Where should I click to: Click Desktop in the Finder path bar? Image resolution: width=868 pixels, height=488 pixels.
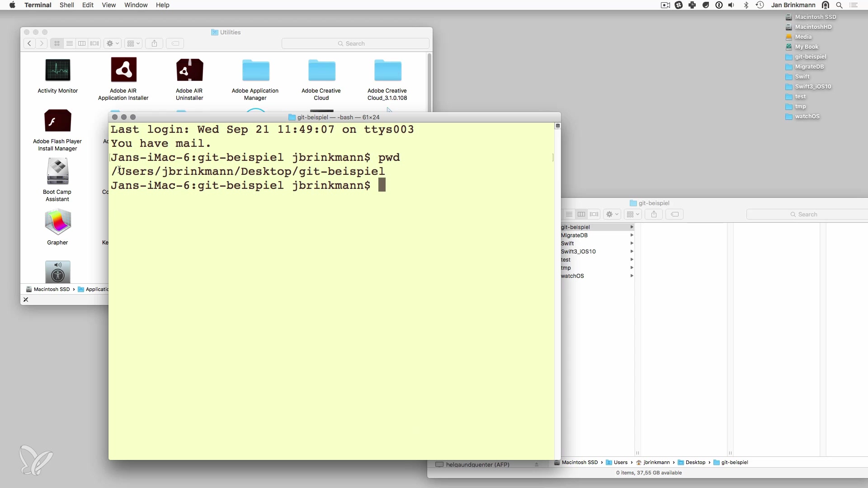tap(695, 462)
